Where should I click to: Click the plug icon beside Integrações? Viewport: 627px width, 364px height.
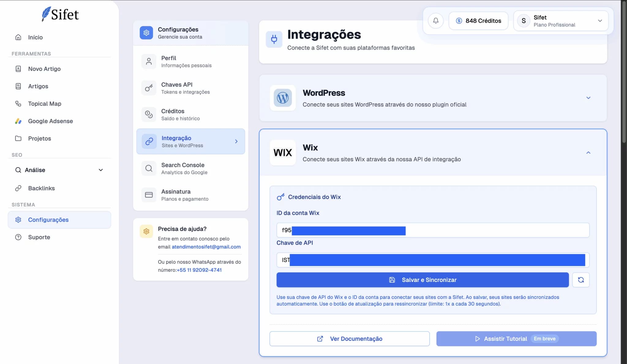tap(274, 39)
